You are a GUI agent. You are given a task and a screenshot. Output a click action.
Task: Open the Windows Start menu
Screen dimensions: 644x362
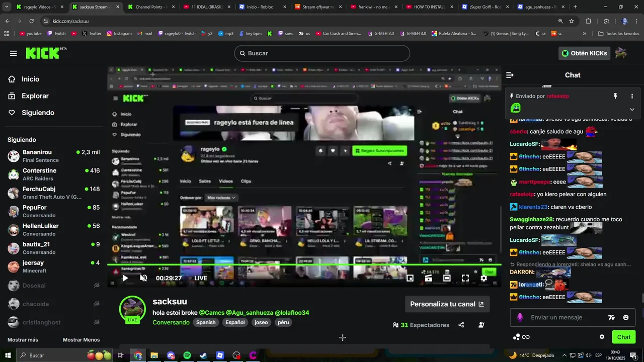point(8,355)
